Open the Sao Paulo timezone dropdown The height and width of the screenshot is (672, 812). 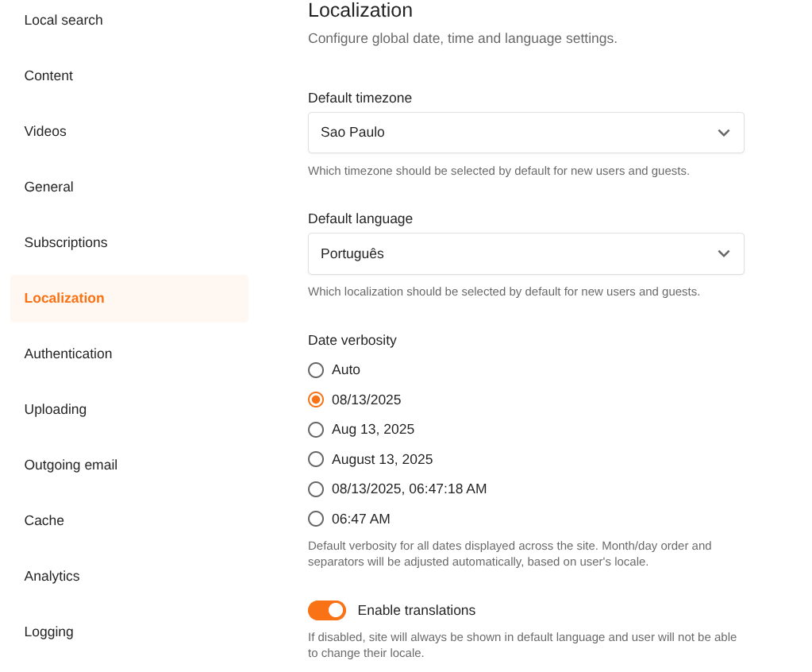pos(525,133)
